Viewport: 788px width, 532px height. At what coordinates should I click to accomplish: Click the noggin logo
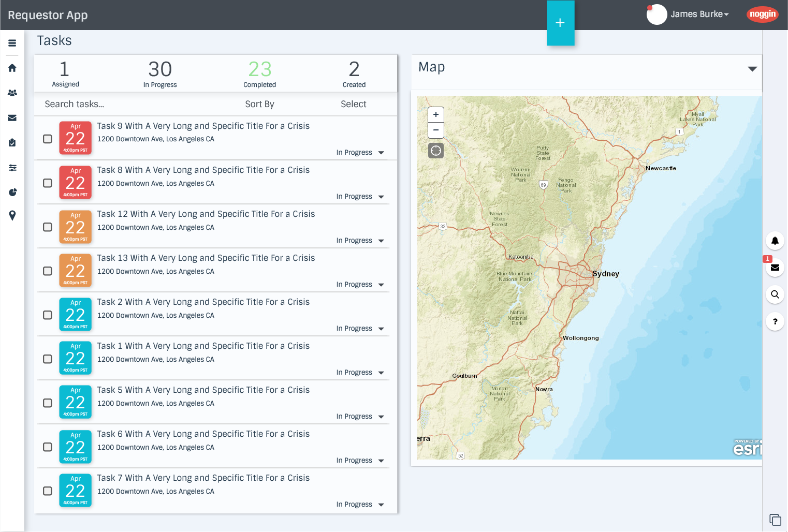[763, 14]
